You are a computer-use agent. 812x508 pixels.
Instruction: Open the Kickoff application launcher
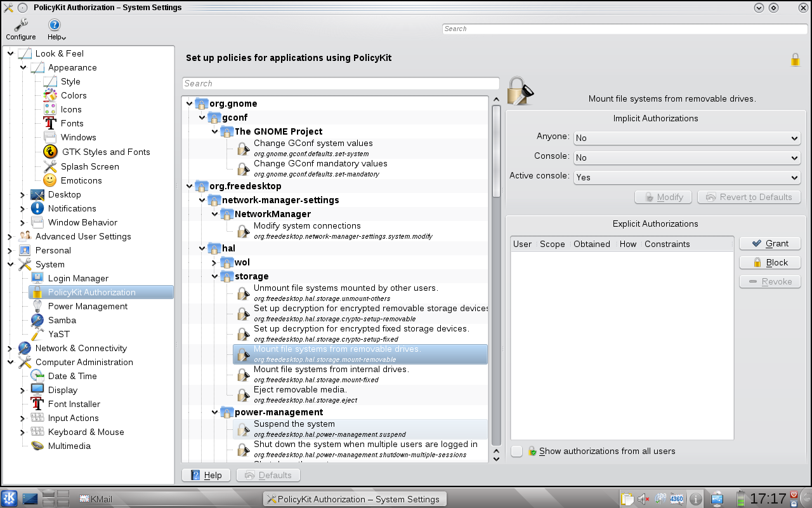(9, 498)
